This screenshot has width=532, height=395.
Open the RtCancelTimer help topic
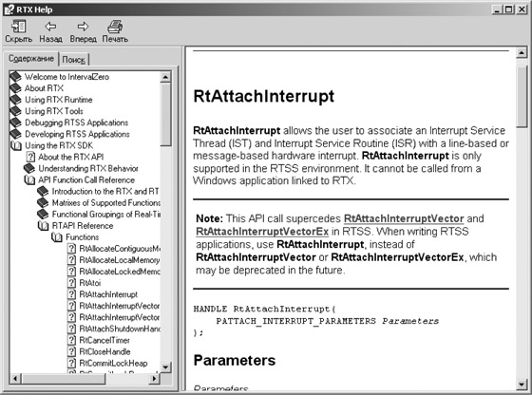tap(104, 340)
